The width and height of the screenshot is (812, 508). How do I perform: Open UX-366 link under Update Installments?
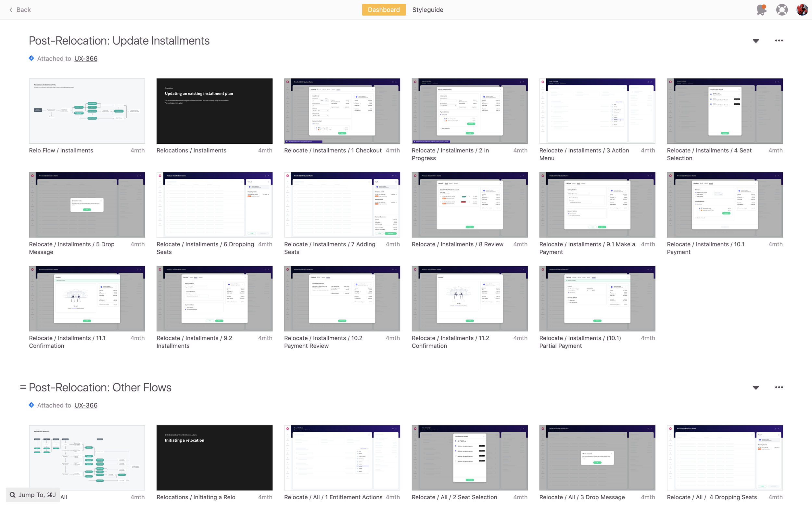[x=86, y=59]
